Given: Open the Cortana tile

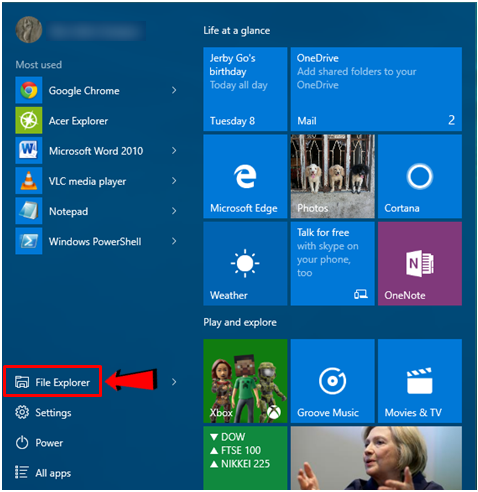Looking at the screenshot, I should 420,176.
